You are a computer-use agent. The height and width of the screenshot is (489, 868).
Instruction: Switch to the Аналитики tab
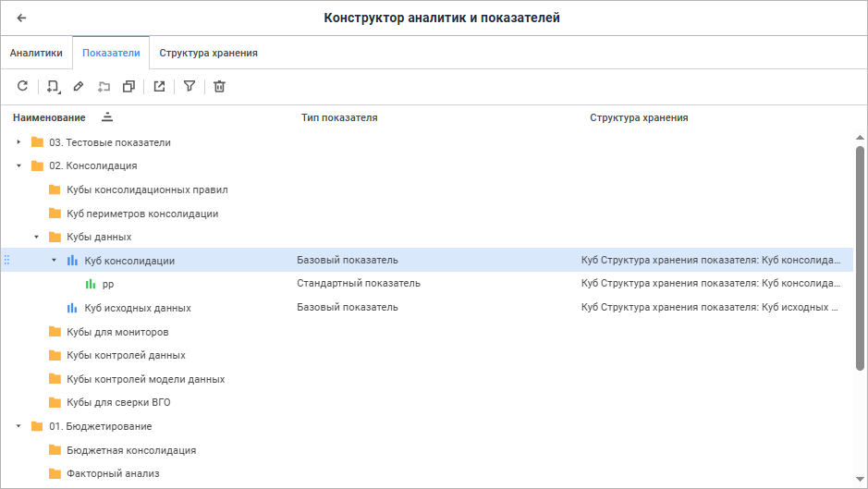pos(36,53)
